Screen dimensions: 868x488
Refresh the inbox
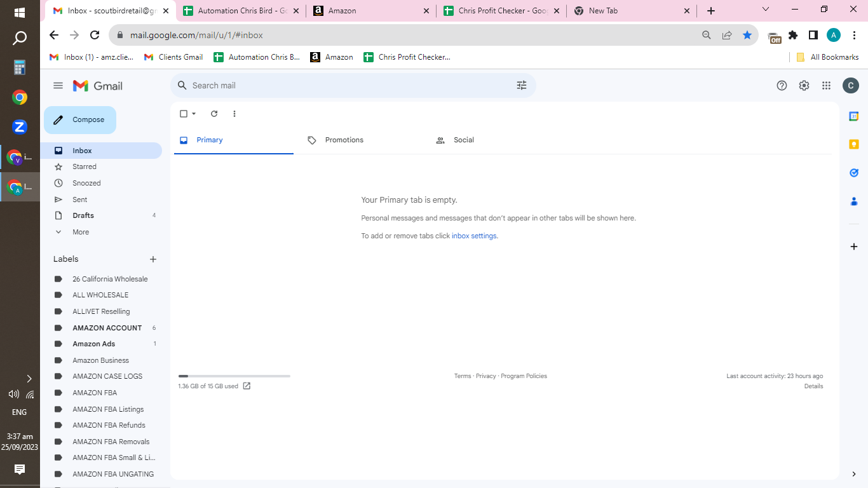[x=214, y=114]
